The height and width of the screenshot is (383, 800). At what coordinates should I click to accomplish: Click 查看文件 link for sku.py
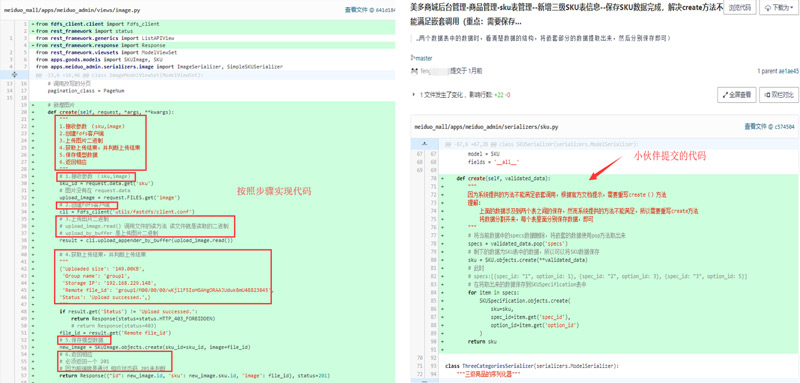(756, 126)
